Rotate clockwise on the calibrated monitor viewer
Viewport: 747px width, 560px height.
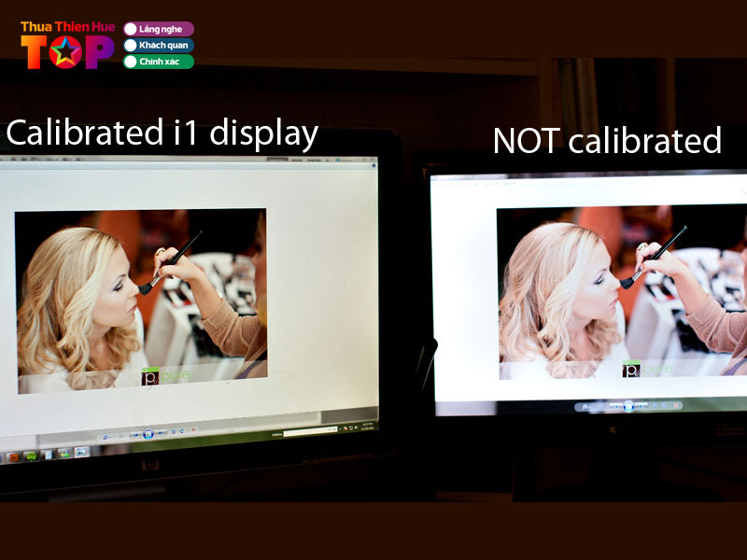click(182, 432)
